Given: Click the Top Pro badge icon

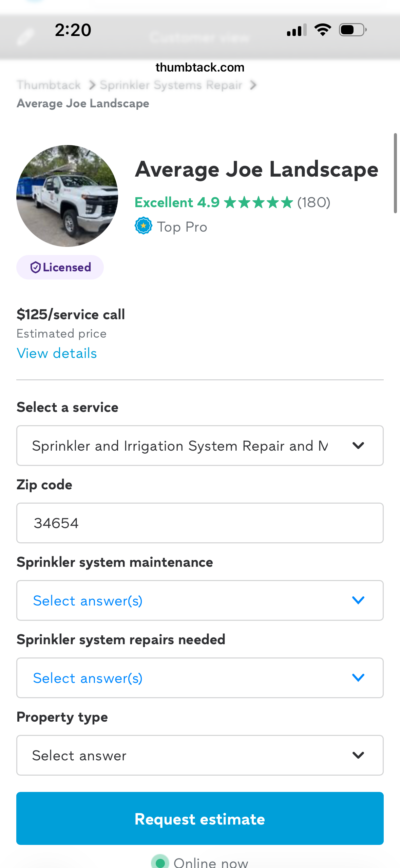Looking at the screenshot, I should (x=144, y=226).
